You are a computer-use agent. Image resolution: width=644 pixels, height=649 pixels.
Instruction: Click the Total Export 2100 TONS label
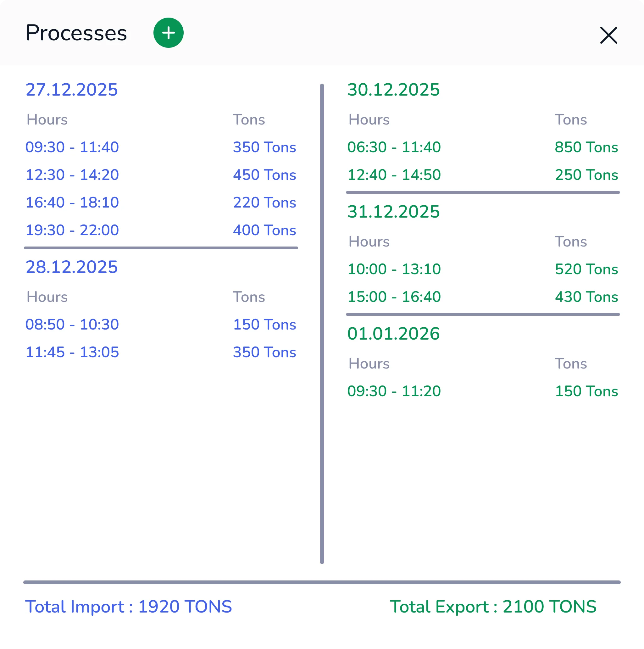(x=493, y=607)
